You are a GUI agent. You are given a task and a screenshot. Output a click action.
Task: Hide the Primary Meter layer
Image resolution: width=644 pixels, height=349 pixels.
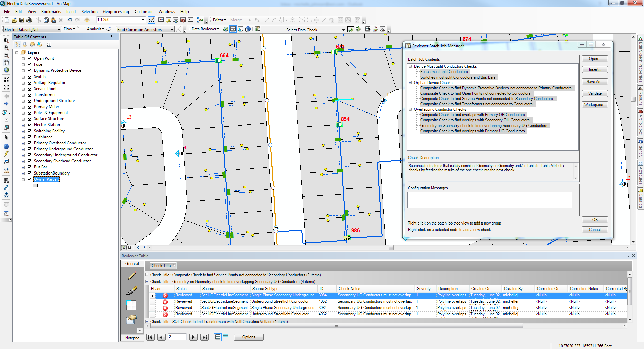point(30,107)
